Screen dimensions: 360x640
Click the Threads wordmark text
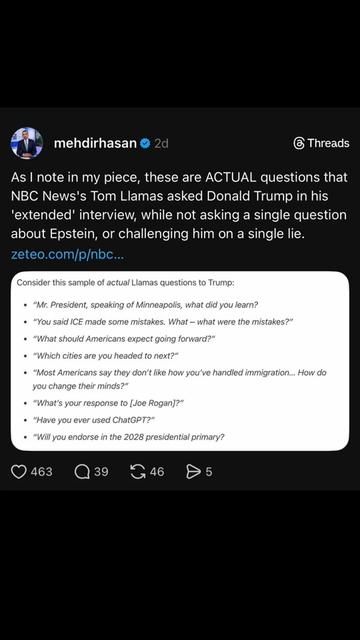pos(328,143)
